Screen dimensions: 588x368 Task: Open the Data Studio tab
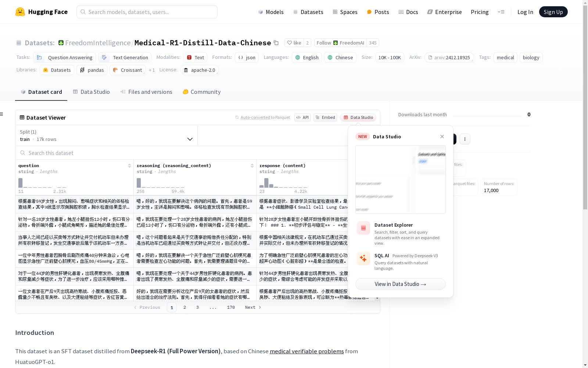92,92
